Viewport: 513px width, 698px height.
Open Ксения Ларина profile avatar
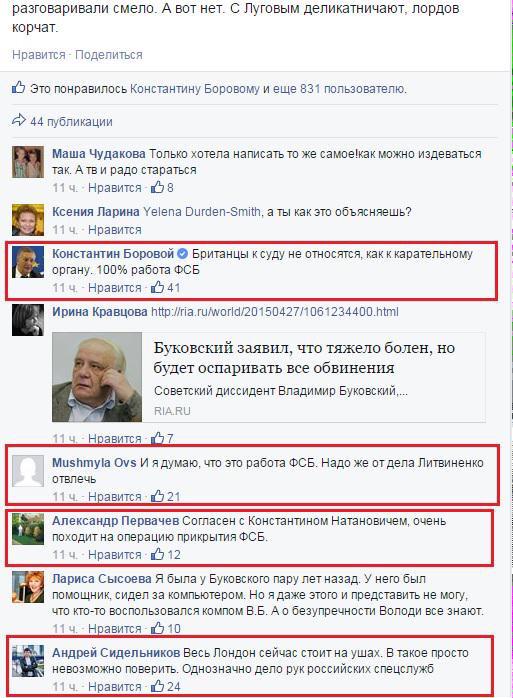(x=28, y=219)
